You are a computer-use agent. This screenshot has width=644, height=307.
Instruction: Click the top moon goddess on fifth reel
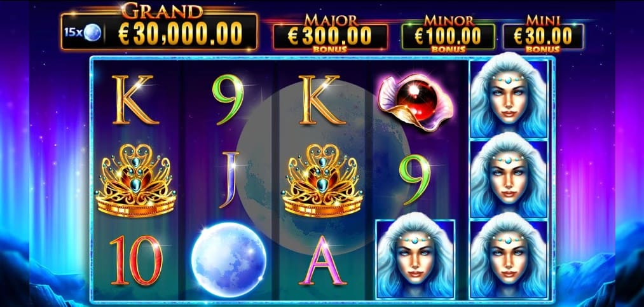tap(509, 98)
